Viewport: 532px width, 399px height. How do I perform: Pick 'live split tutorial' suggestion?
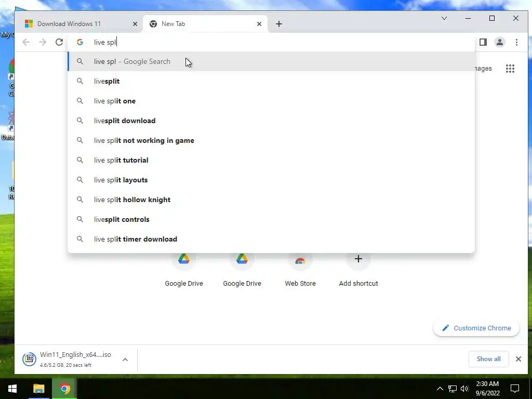point(271,160)
